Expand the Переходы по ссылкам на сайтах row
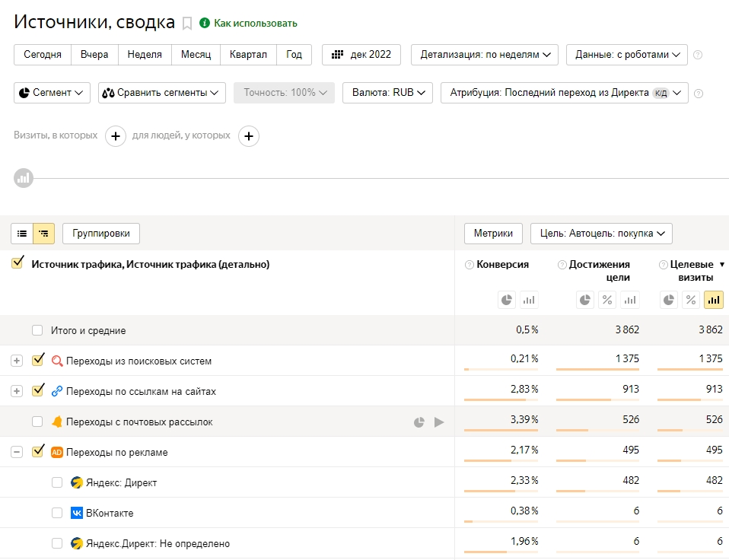The image size is (729, 560). [17, 391]
